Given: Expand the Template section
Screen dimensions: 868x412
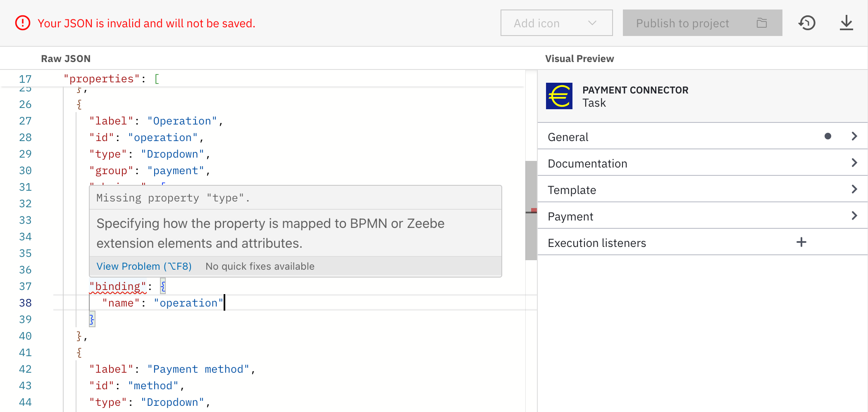Looking at the screenshot, I should pyautogui.click(x=854, y=189).
